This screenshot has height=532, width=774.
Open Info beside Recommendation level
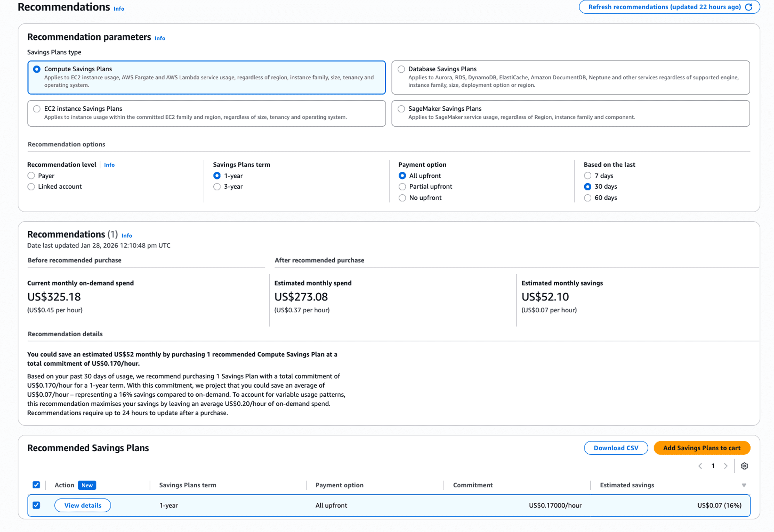pos(109,165)
